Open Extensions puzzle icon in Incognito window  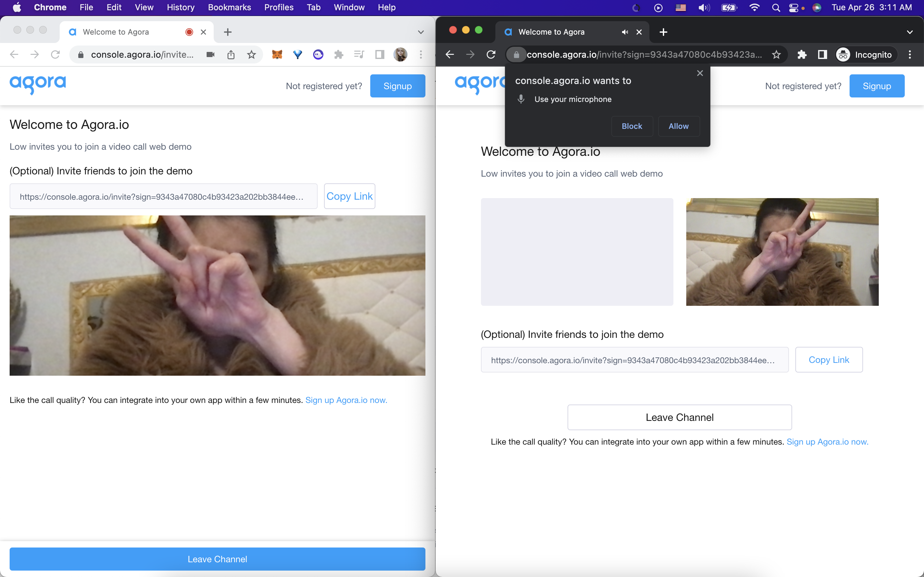(802, 54)
